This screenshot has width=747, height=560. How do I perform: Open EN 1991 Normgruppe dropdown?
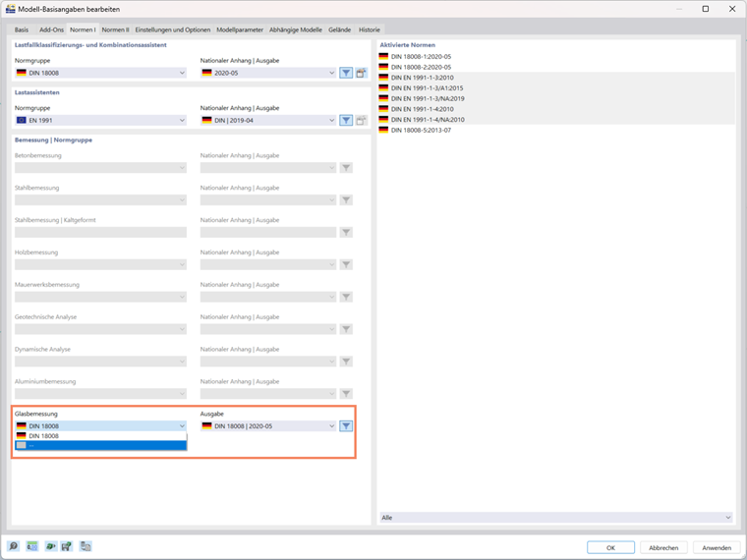[100, 121]
